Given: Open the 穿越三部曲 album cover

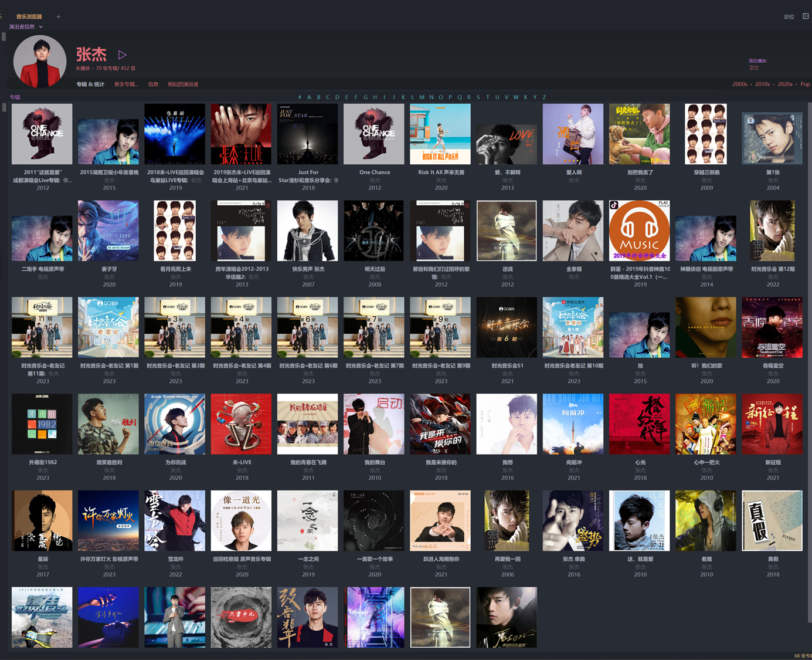Looking at the screenshot, I should point(706,134).
